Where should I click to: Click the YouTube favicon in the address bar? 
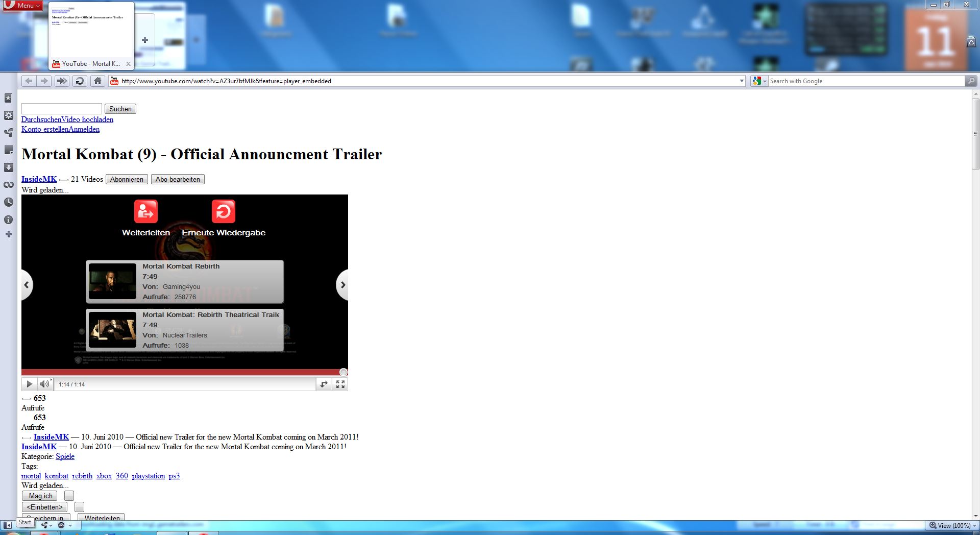click(114, 81)
